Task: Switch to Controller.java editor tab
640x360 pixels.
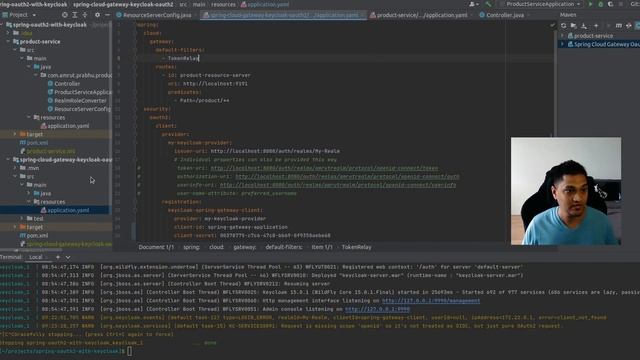Action: tap(504, 15)
